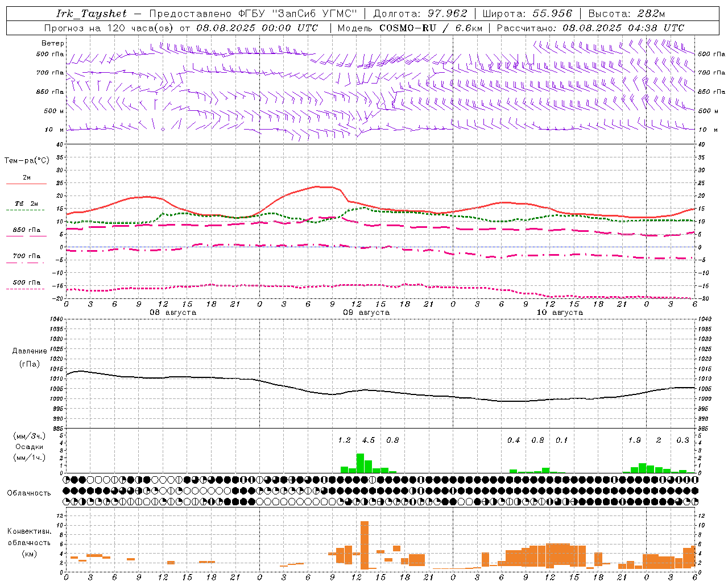Click the "(мм/1ч.)" precipitation unit label
728x582 pixels.
pyautogui.click(x=28, y=458)
